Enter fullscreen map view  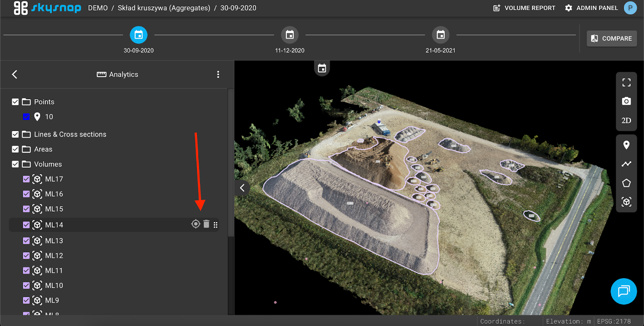[x=626, y=83]
